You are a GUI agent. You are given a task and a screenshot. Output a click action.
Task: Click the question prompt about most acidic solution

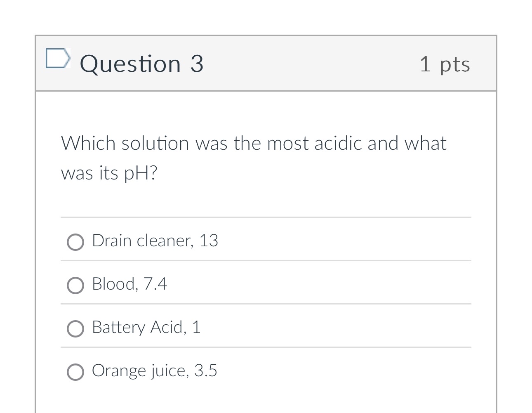[254, 158]
